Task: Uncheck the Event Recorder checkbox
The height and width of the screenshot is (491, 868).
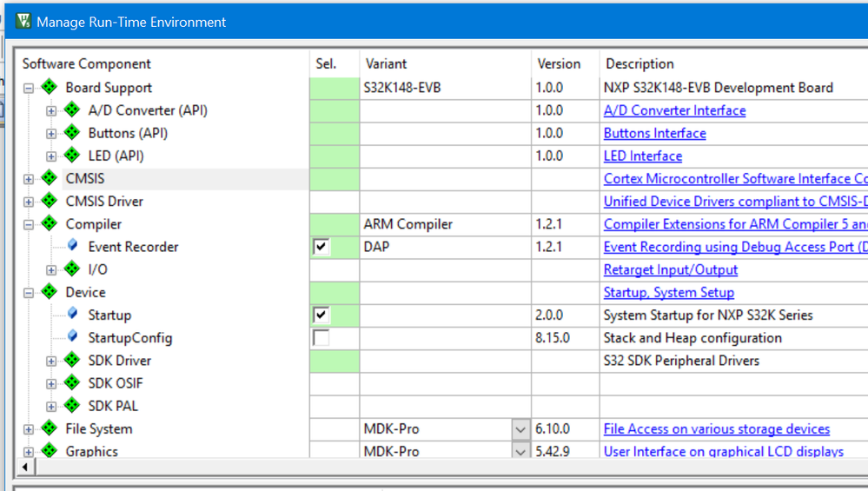Action: point(321,247)
